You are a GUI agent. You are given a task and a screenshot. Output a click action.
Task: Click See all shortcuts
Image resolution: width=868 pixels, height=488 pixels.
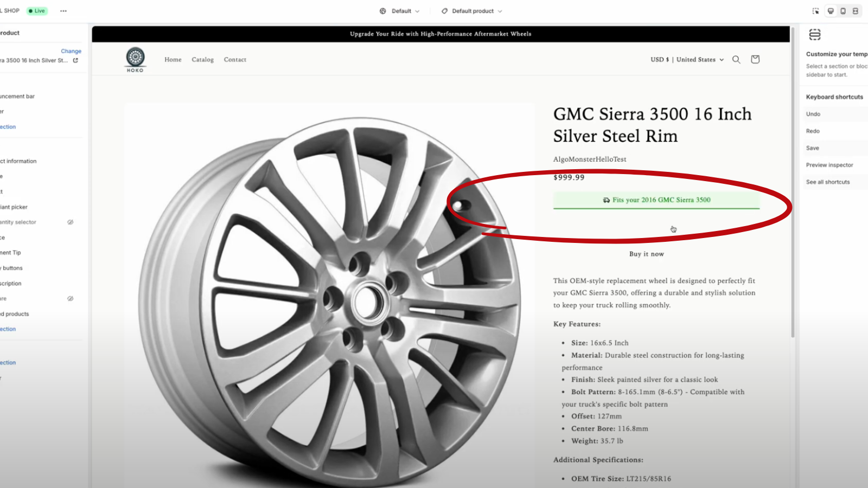click(x=828, y=182)
